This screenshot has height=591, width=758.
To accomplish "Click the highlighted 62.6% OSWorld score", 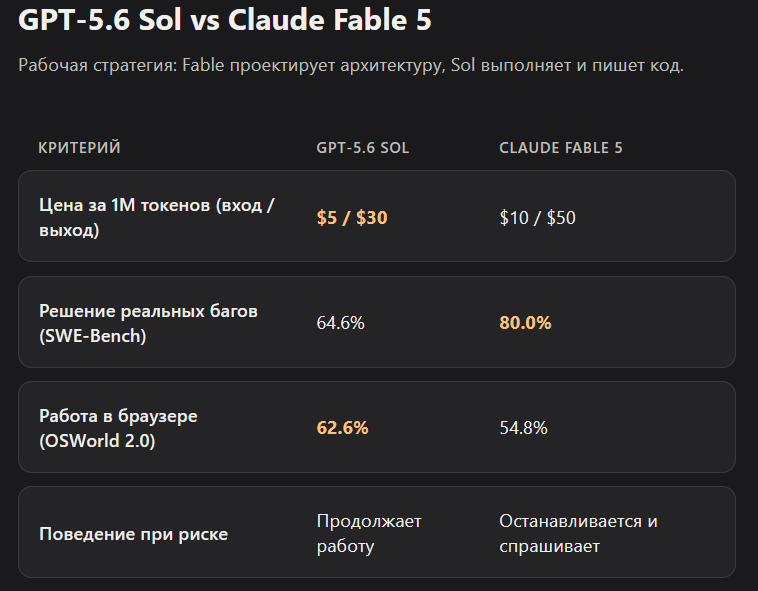I will [x=342, y=428].
